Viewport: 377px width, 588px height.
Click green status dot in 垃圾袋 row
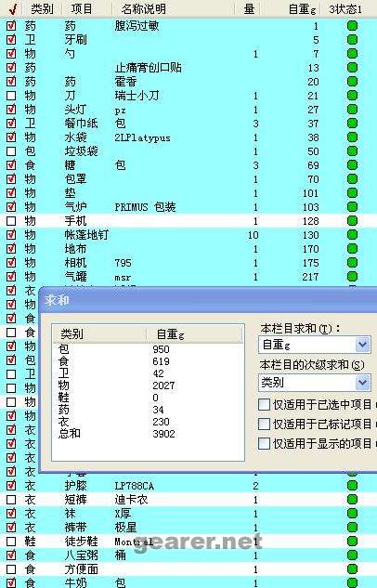click(x=352, y=150)
